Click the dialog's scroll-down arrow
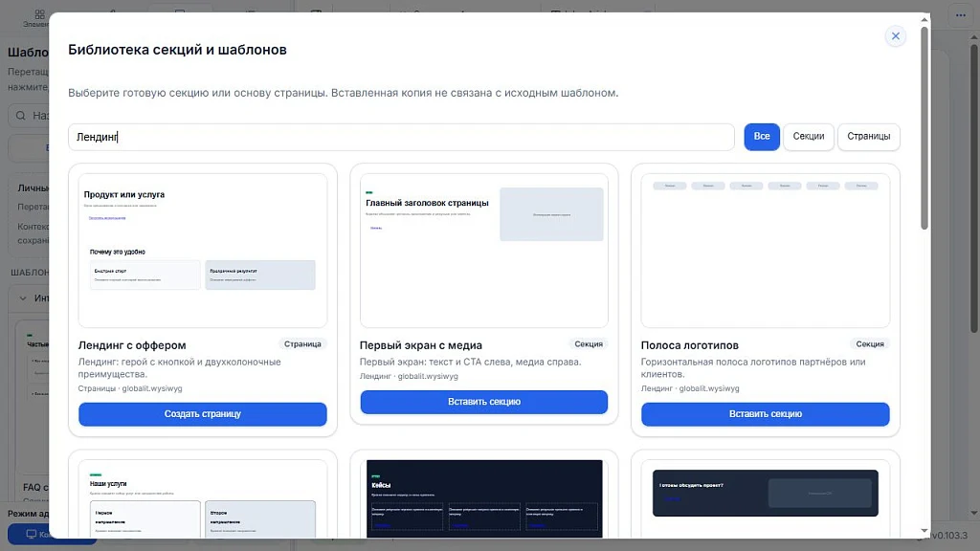 [x=924, y=531]
